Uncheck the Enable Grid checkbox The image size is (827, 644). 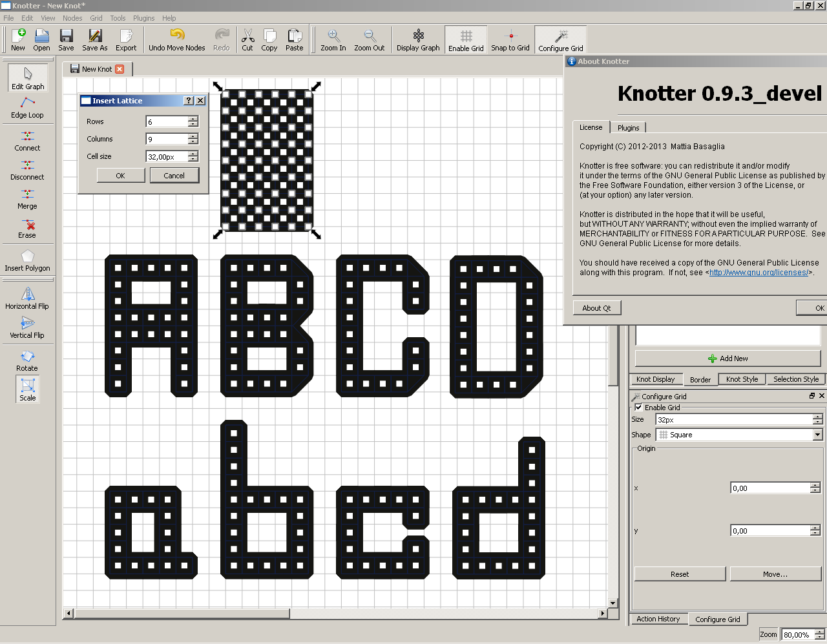point(638,408)
